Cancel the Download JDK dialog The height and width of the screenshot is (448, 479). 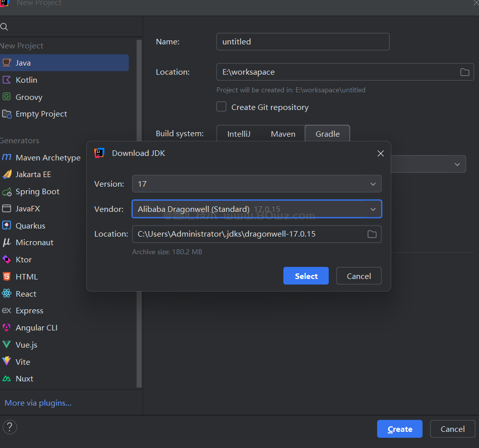coord(358,276)
